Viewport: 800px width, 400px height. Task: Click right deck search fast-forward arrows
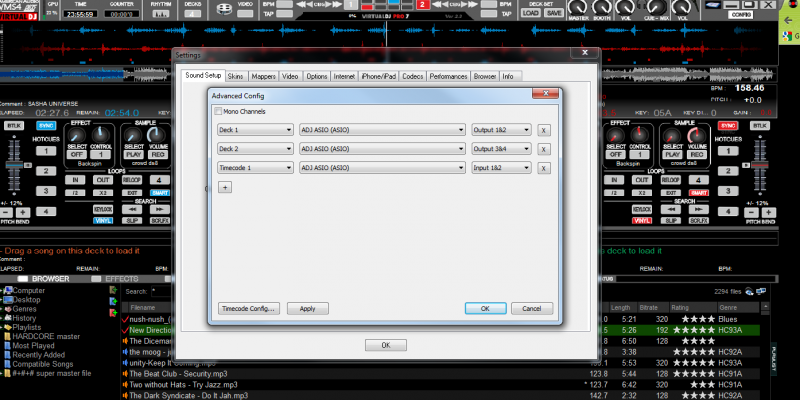(x=698, y=209)
